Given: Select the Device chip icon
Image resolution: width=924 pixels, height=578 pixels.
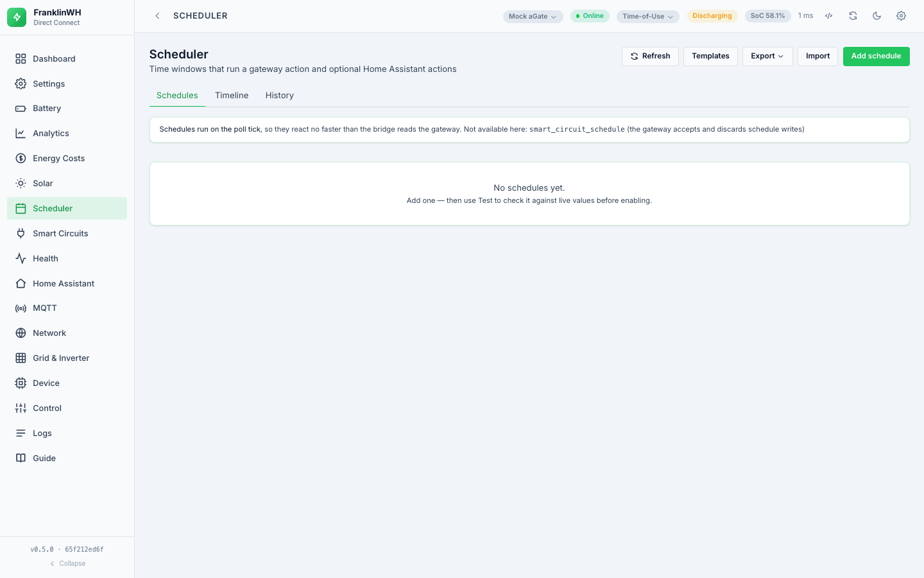Looking at the screenshot, I should (21, 383).
